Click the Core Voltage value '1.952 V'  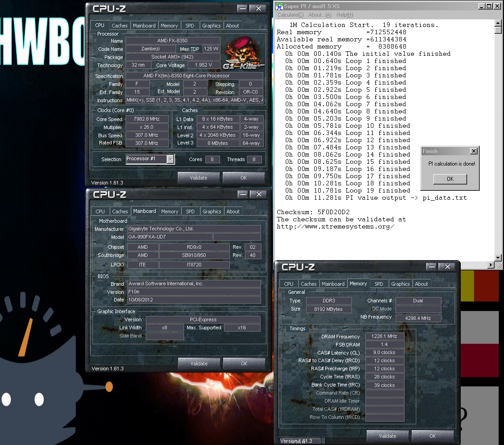[203, 65]
